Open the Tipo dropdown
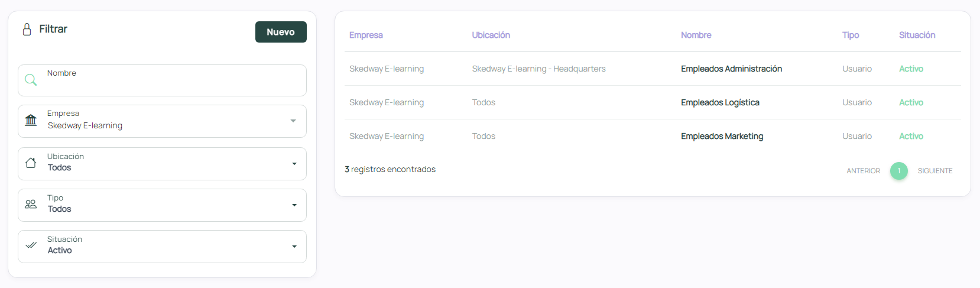 point(294,205)
